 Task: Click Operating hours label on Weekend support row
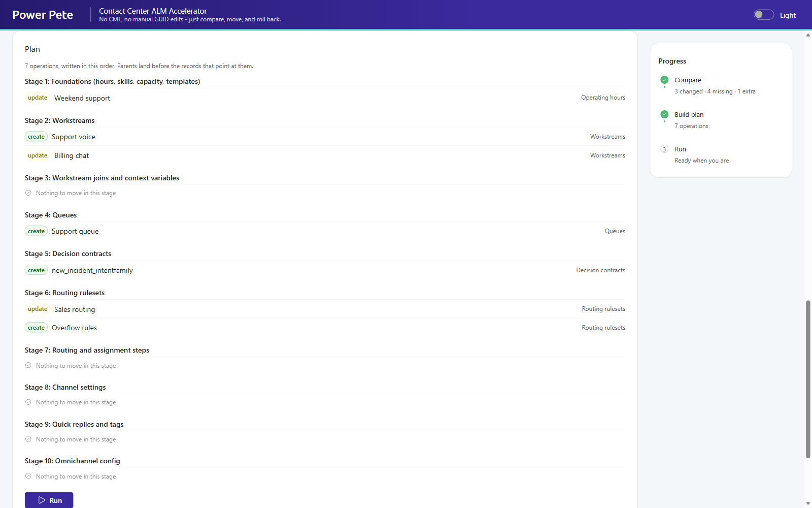click(603, 98)
